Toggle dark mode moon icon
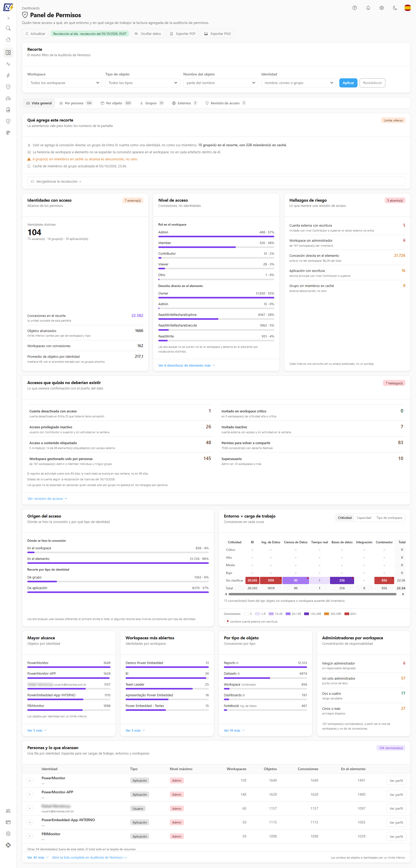The width and height of the screenshot is (416, 868). coord(395,8)
